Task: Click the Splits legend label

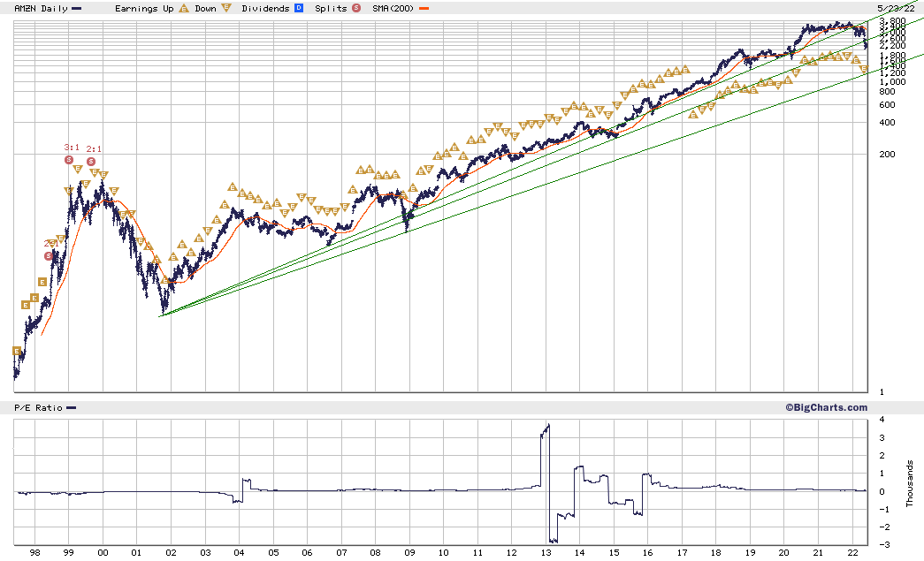Action: click(x=332, y=8)
